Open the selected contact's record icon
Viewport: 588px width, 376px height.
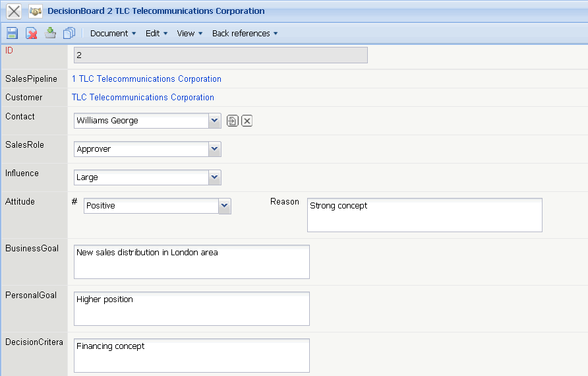(x=232, y=121)
